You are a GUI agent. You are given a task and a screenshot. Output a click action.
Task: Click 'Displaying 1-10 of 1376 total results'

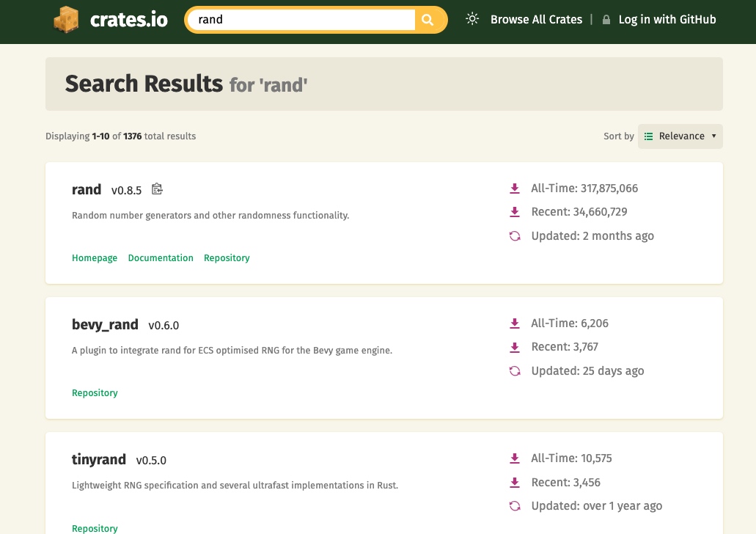click(x=120, y=136)
